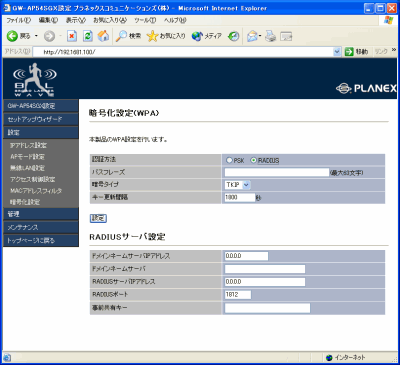
Task: Open the ファイル(F) menu
Action: tap(19, 20)
